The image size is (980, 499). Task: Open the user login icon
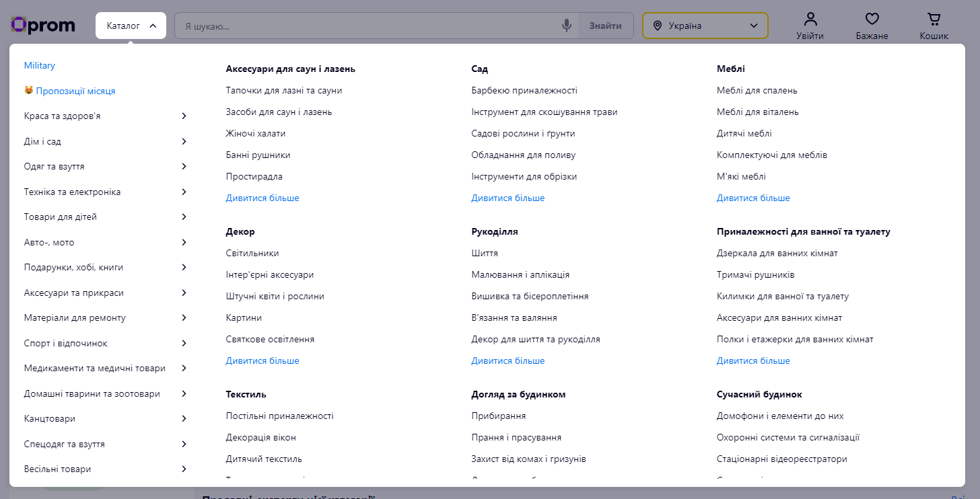point(810,19)
